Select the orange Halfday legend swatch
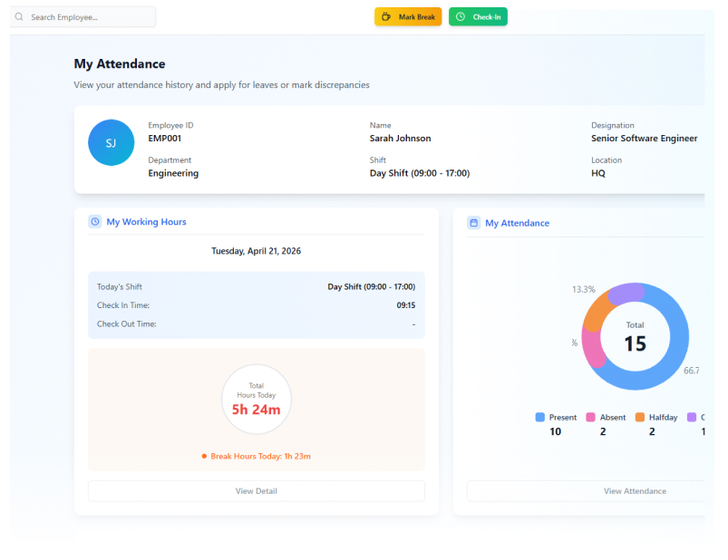Image resolution: width=728 pixels, height=560 pixels. pyautogui.click(x=640, y=418)
